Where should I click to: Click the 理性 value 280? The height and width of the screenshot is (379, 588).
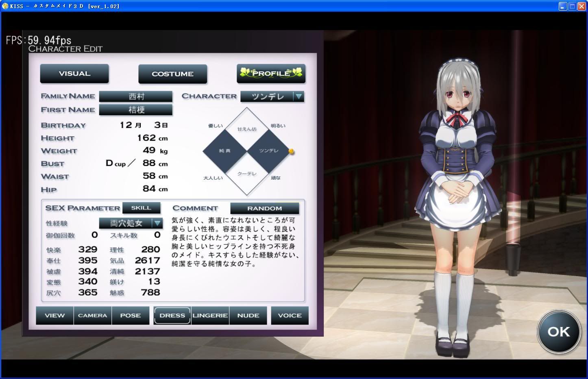tap(150, 250)
